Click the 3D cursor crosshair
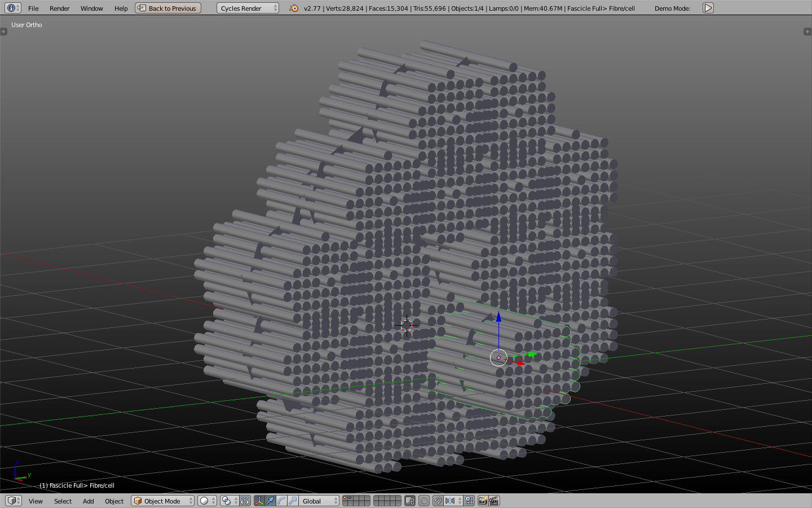The image size is (812, 508). 407,326
